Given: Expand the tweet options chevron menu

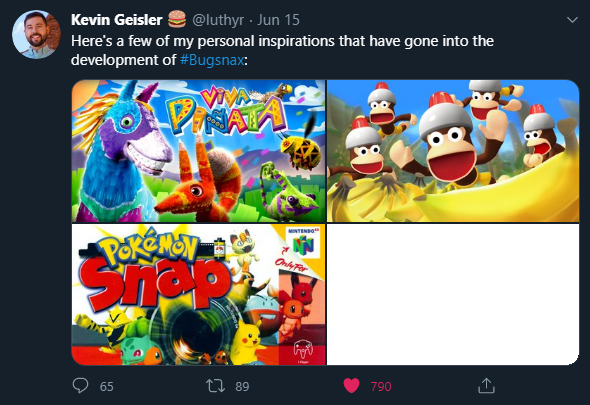Looking at the screenshot, I should [x=572, y=20].
